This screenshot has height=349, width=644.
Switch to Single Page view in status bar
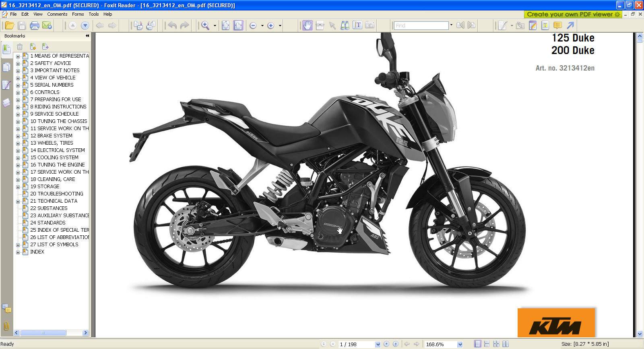pos(477,344)
